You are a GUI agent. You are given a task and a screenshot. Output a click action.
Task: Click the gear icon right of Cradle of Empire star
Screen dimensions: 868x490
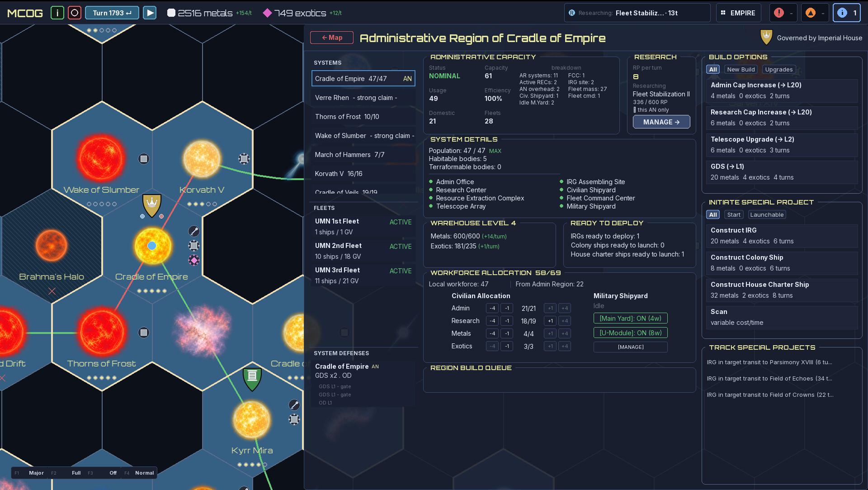click(194, 246)
